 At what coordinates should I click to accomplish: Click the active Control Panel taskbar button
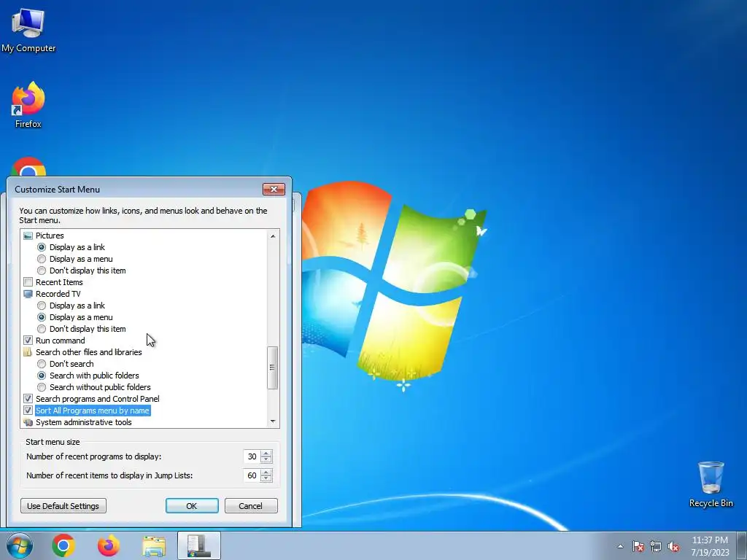[x=198, y=545]
